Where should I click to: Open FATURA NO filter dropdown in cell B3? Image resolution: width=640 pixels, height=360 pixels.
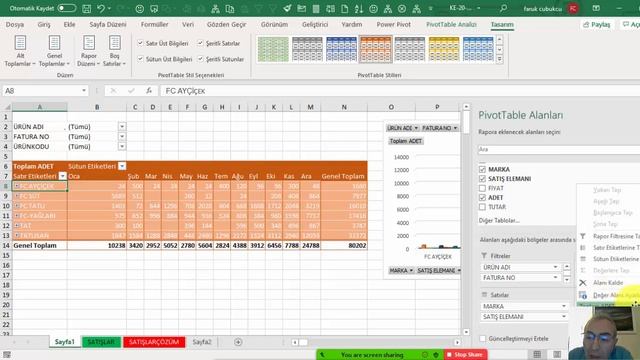pyautogui.click(x=122, y=136)
